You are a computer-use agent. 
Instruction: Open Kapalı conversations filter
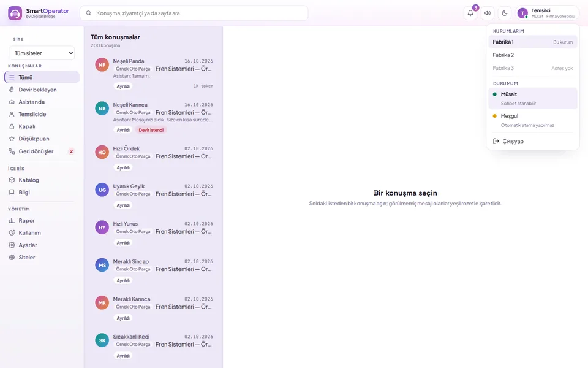(42, 126)
